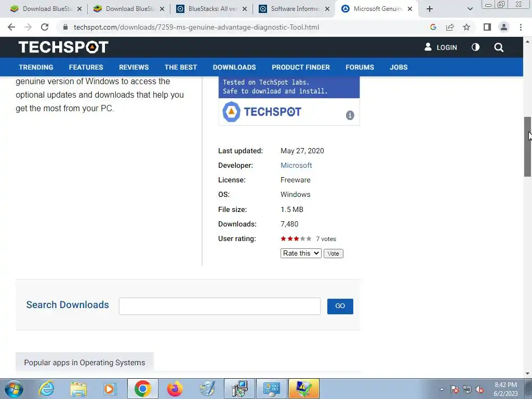
Task: Click the page vertical scrollbar thumb
Action: click(527, 147)
